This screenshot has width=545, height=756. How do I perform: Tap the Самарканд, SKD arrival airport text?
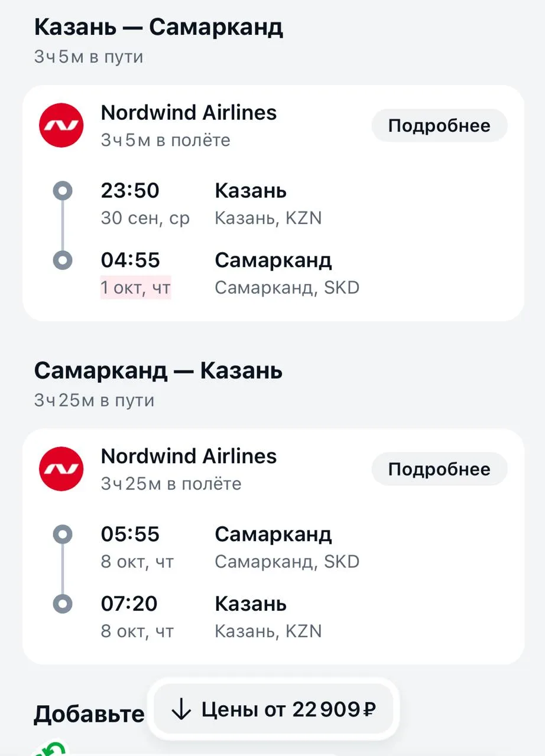(287, 288)
